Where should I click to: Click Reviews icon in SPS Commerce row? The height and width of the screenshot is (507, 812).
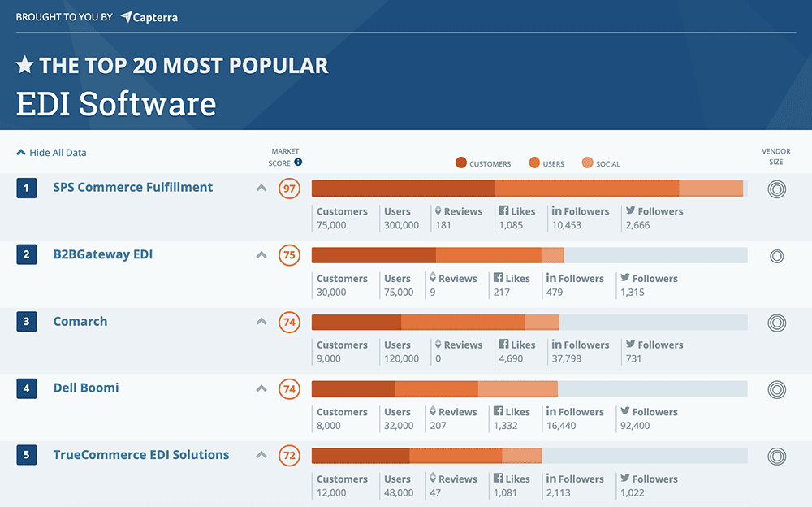click(x=438, y=210)
